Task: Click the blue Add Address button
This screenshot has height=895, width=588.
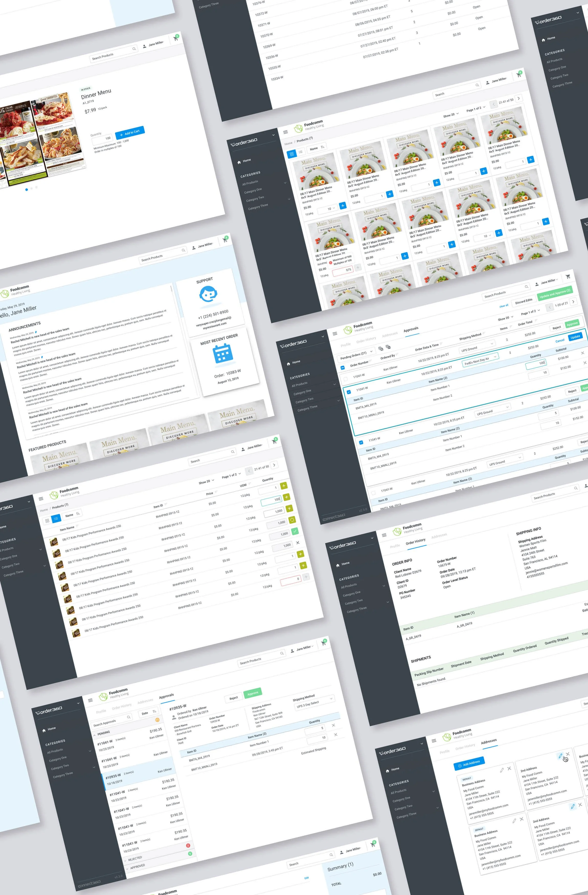Action: (469, 763)
